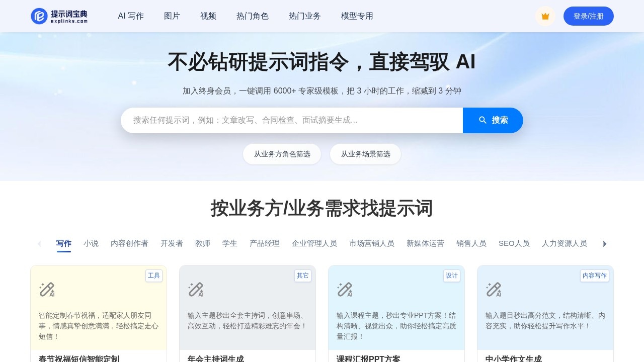644x362 pixels.
Task: Open membership via the crown icon
Action: 545,16
